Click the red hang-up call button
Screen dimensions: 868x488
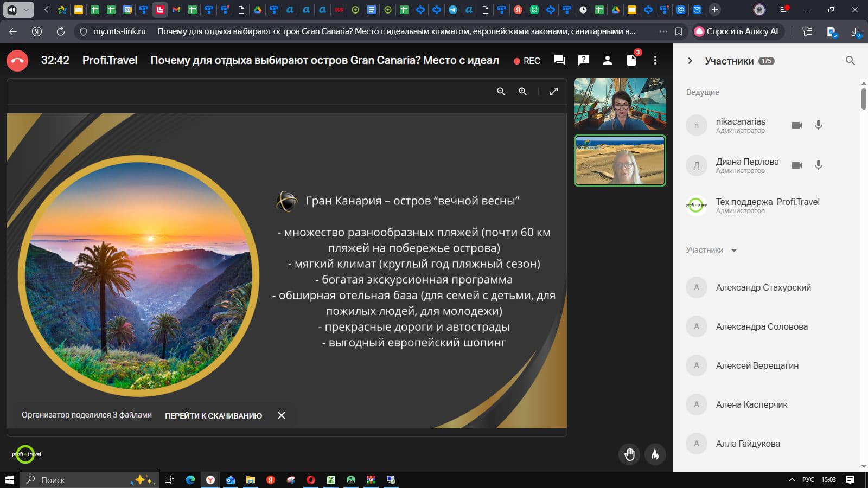point(17,61)
